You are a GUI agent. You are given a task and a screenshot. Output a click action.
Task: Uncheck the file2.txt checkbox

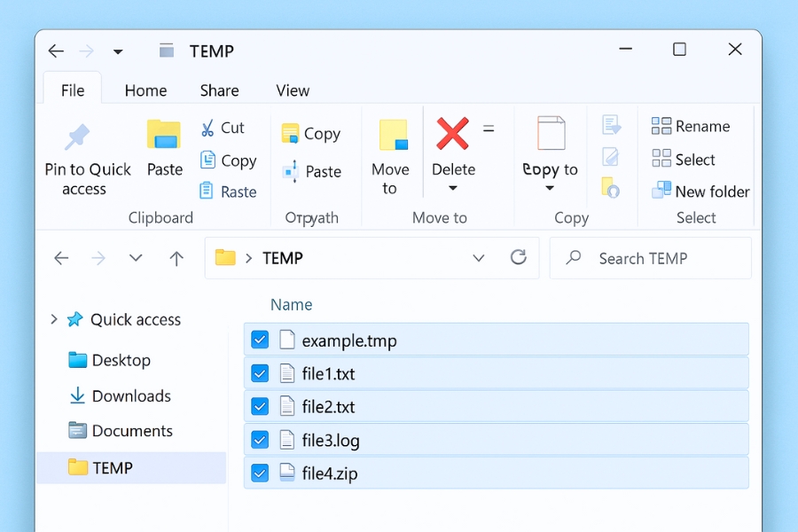click(x=260, y=407)
